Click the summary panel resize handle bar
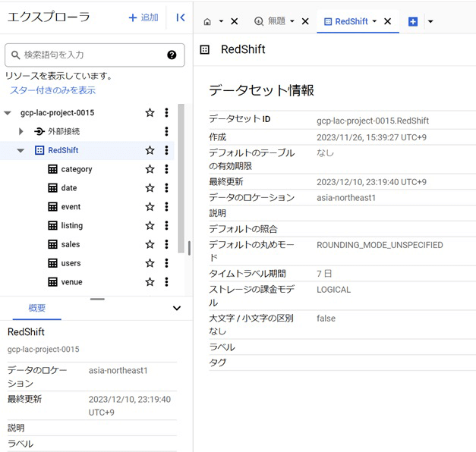Screen dimensions: 476x452 click(97, 299)
